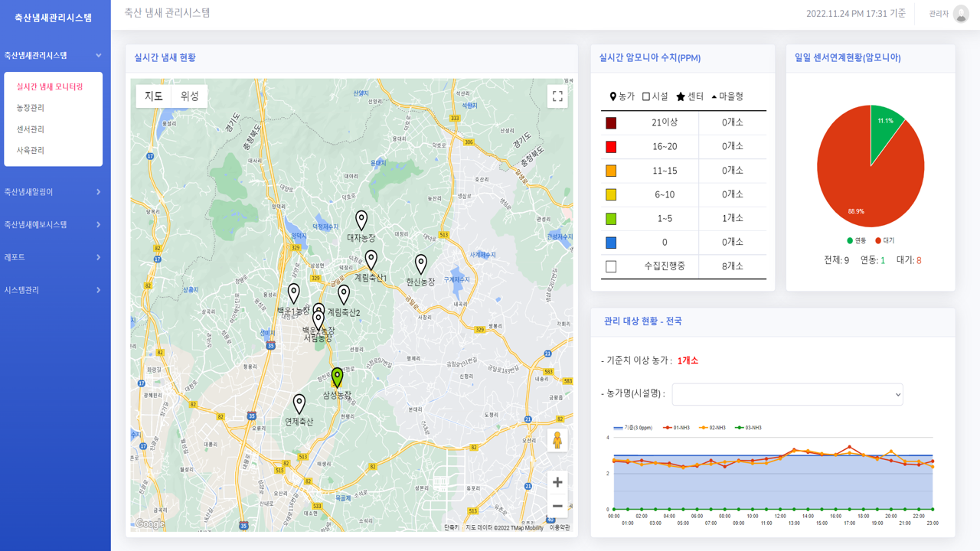
Task: Toggle fullscreen map view
Action: point(557,96)
